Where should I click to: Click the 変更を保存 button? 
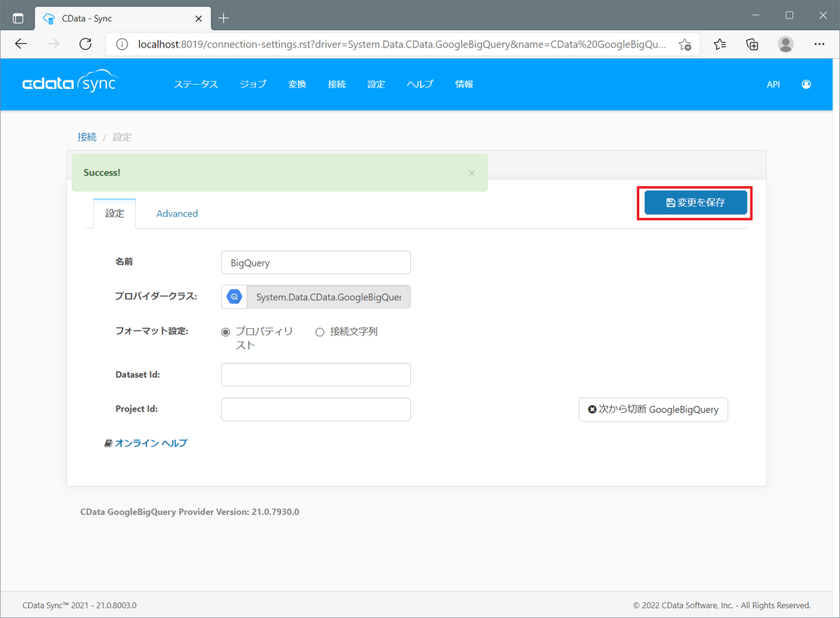click(x=696, y=203)
